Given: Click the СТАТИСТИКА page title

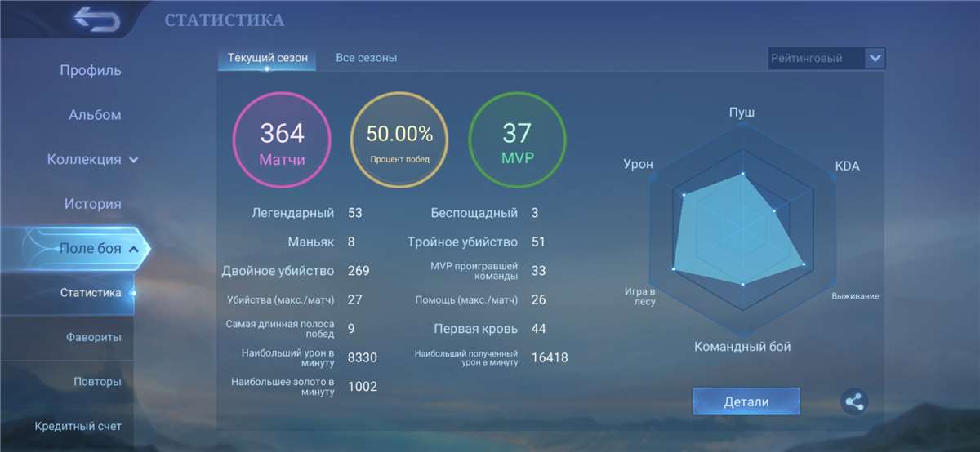Looking at the screenshot, I should (x=225, y=20).
